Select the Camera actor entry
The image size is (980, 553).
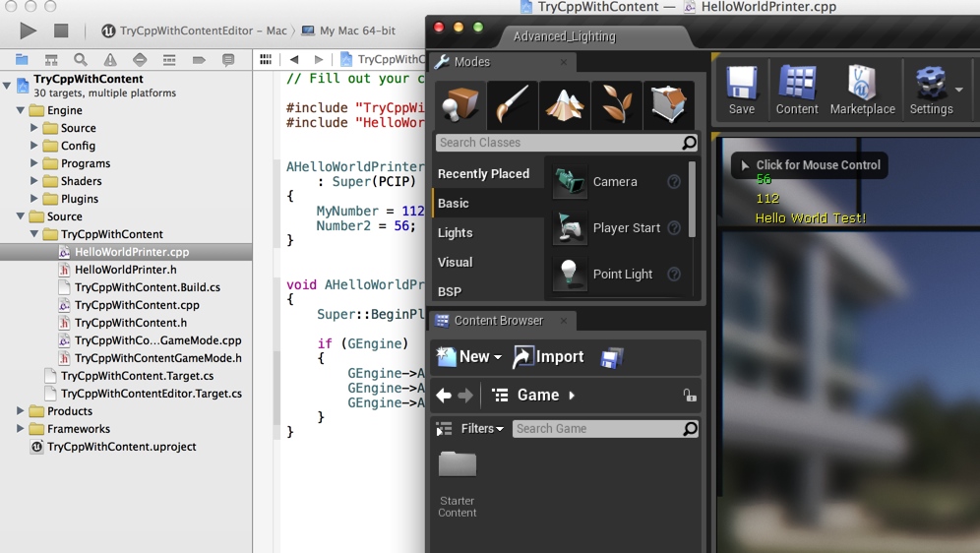point(616,182)
